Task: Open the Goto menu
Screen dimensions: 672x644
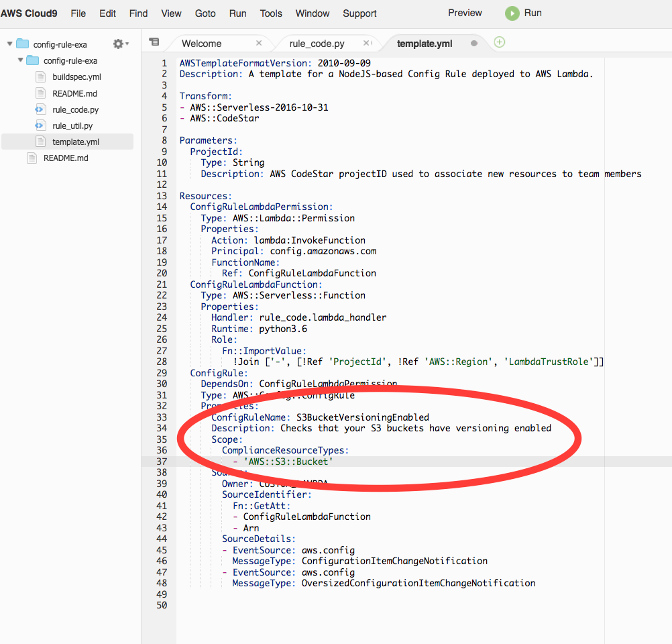Action: [205, 13]
